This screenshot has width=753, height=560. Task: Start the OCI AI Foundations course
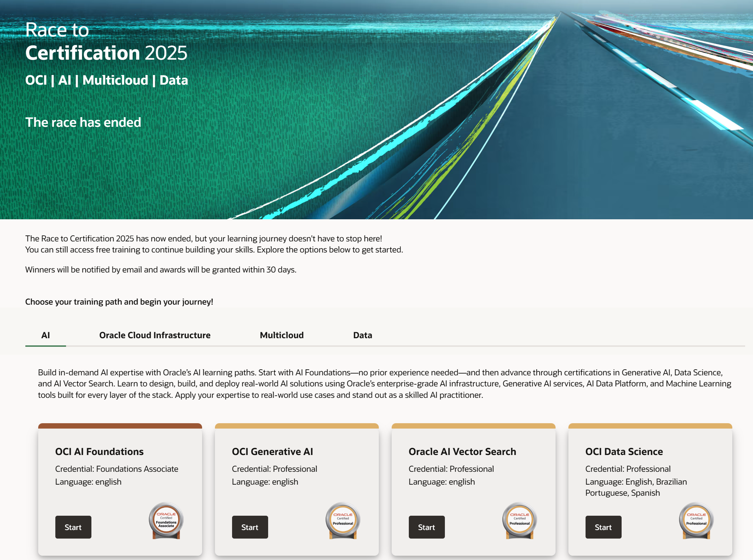73,527
